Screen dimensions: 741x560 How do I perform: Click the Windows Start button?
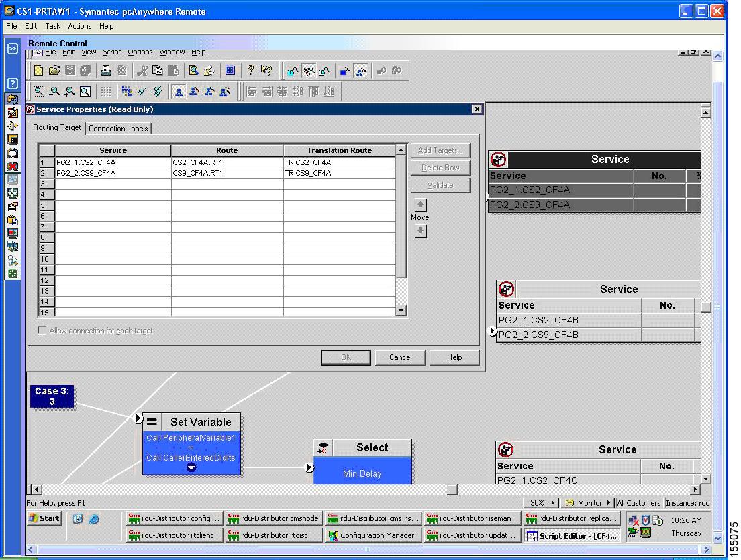click(x=45, y=518)
